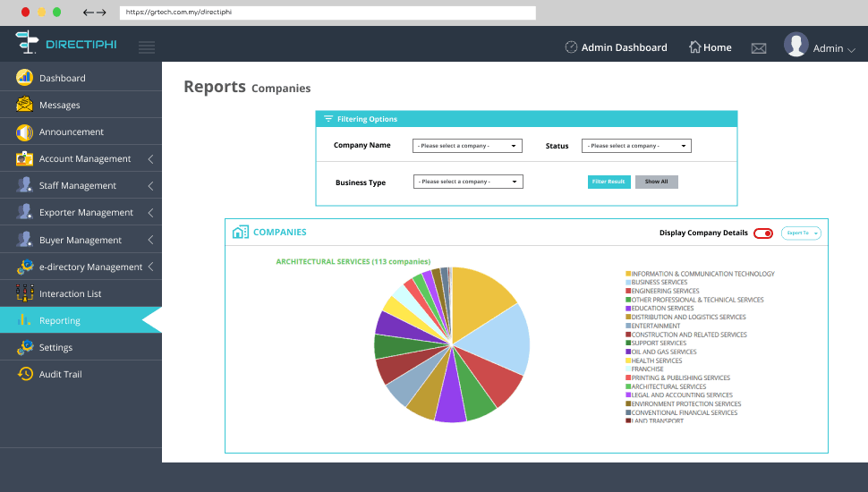Screen dimensions: 868x492
Task: Go back with browser back arrow
Action: (88, 13)
